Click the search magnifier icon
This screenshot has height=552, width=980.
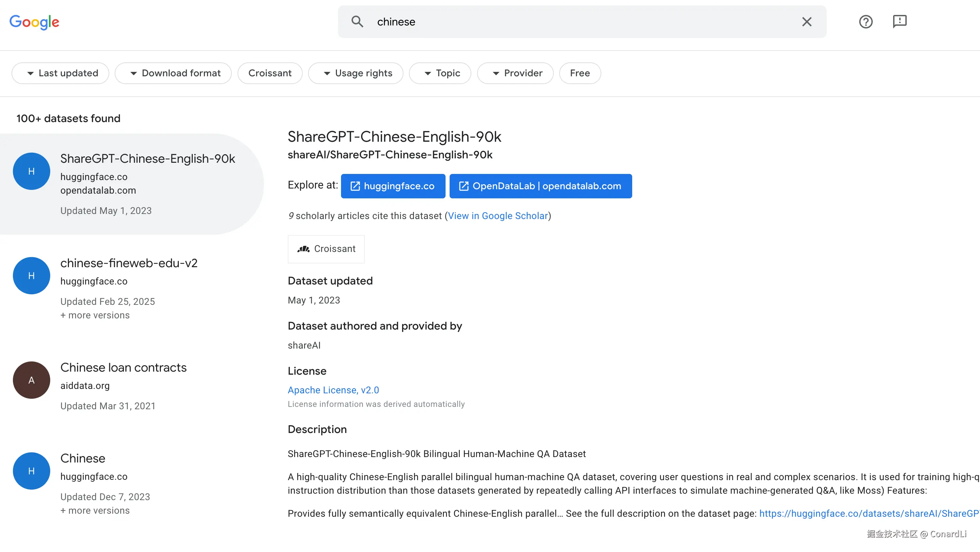pyautogui.click(x=357, y=22)
